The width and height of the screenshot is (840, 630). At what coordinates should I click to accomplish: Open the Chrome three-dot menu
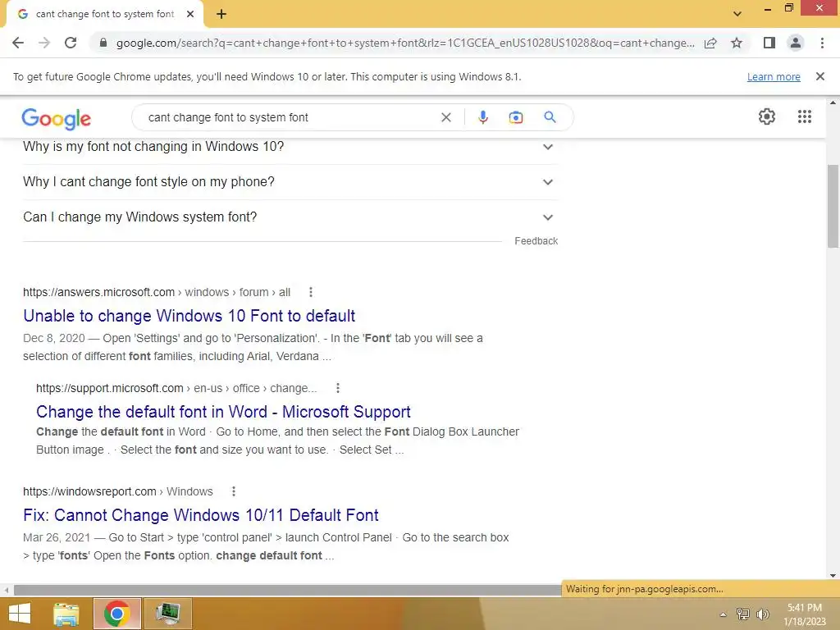(x=822, y=43)
